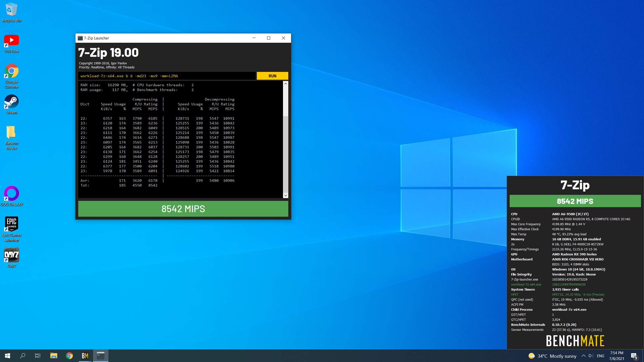The width and height of the screenshot is (644, 362).
Task: Click Show Desktop sliver at taskbar end
Action: [x=643, y=356]
